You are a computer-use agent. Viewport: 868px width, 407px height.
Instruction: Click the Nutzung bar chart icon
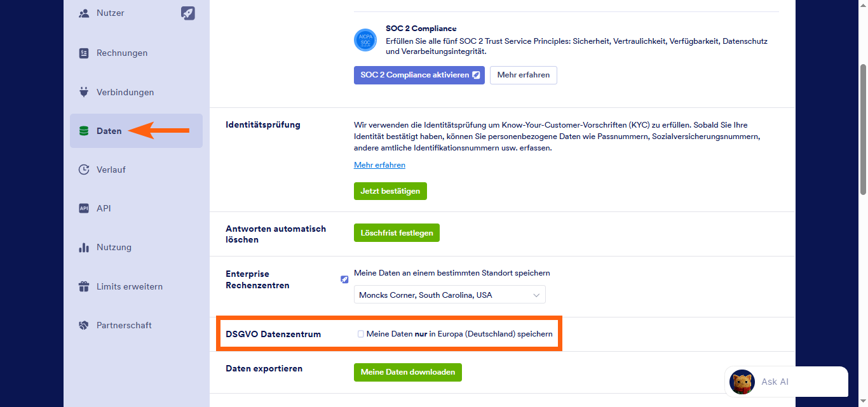coord(84,248)
